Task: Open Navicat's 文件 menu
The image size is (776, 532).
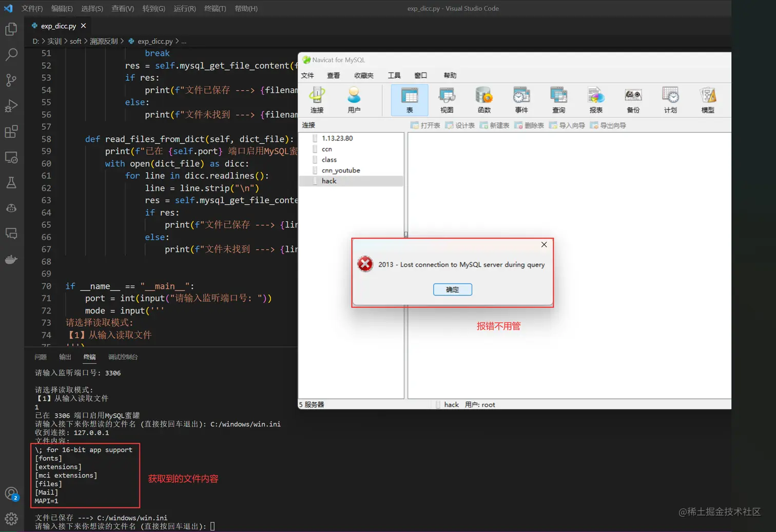Action: [307, 75]
